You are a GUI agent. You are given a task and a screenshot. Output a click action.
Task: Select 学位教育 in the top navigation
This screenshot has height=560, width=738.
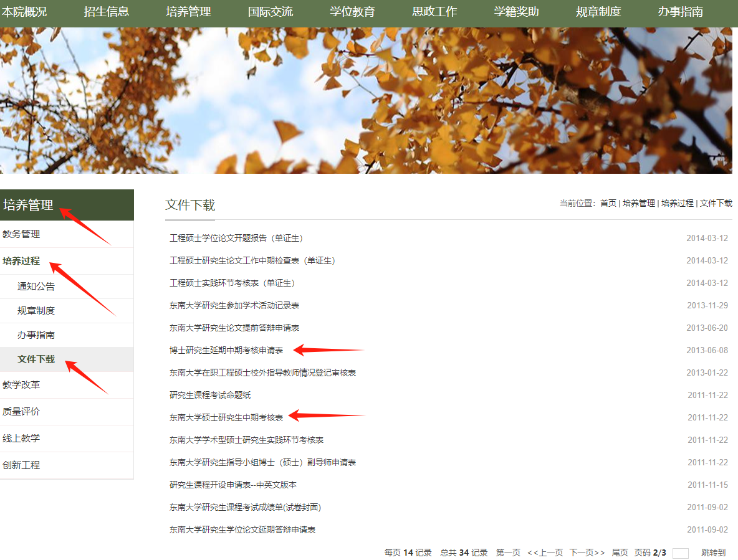coord(352,12)
